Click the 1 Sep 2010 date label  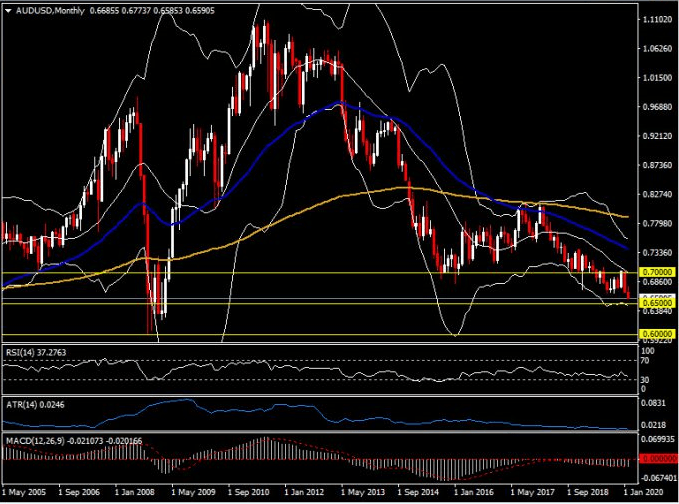click(x=249, y=492)
